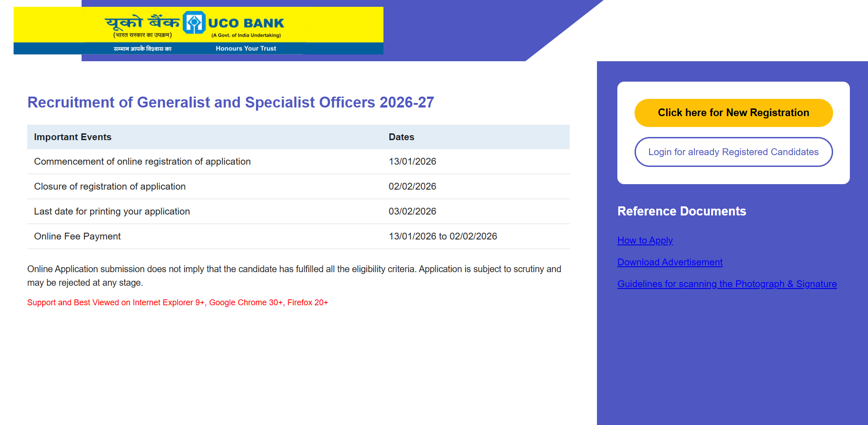Click the Reference Documents heading
868x425 pixels.
click(x=681, y=211)
